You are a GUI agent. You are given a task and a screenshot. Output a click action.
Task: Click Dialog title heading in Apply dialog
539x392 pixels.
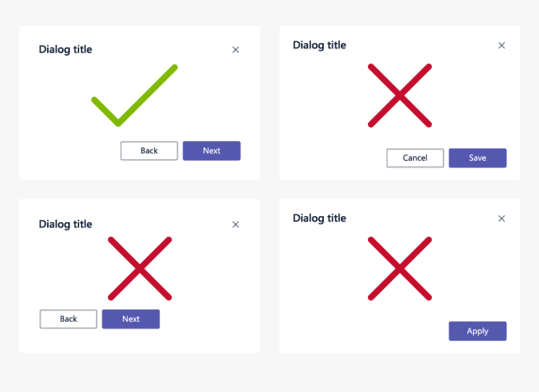click(x=320, y=219)
